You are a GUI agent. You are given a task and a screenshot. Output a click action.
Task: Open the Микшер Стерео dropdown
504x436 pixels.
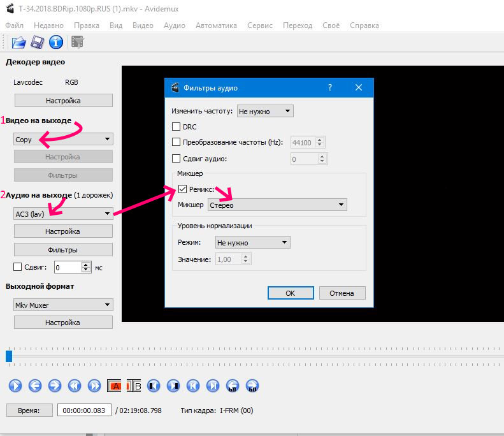click(x=277, y=205)
